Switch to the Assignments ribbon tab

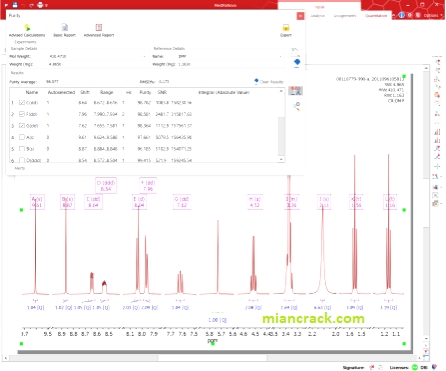point(345,16)
